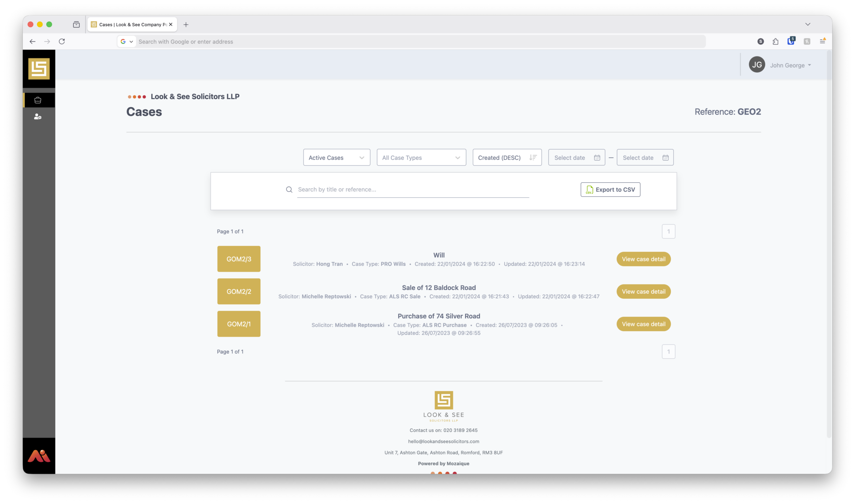The width and height of the screenshot is (855, 504).
Task: Open the All Case Types dropdown
Action: pos(421,158)
